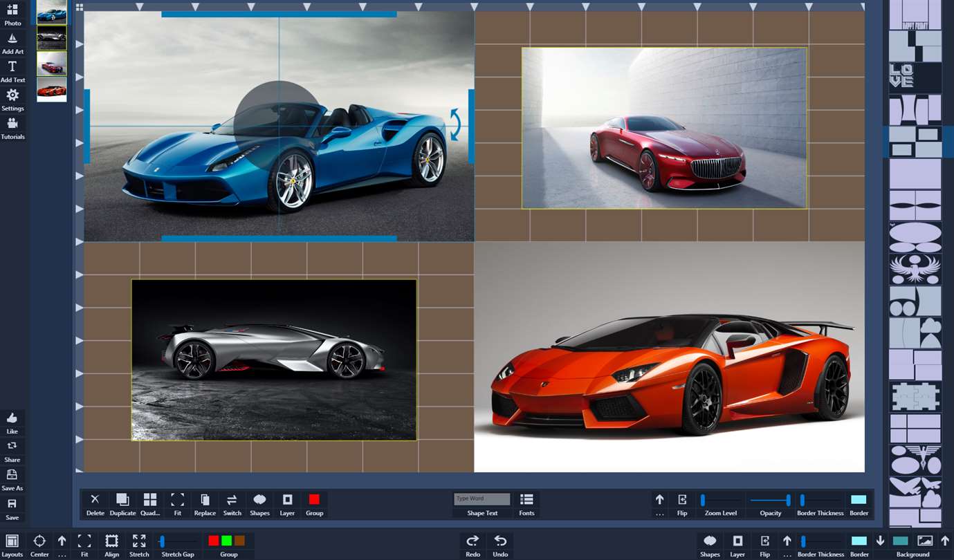The image size is (954, 560).
Task: Choose the eagle-shaped layout template
Action: click(x=915, y=270)
